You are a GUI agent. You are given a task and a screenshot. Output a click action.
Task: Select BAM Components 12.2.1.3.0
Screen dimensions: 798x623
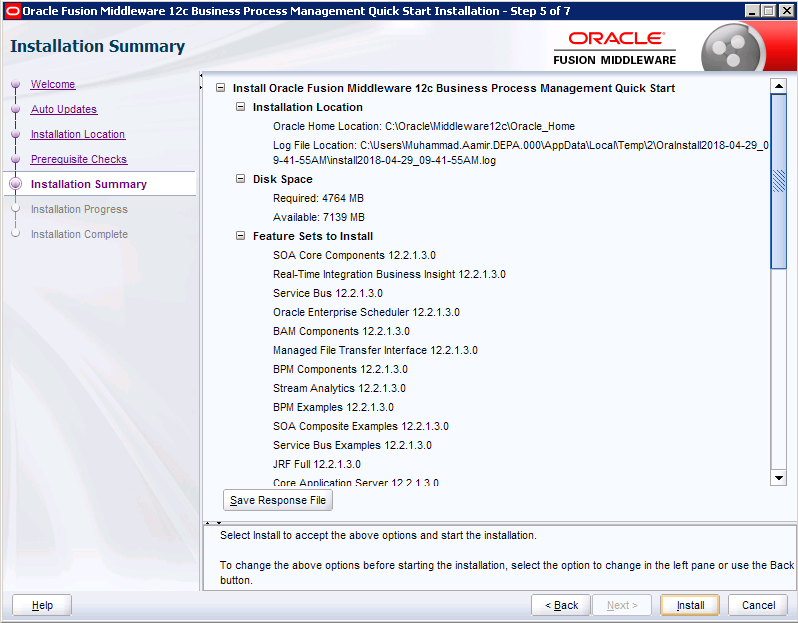pyautogui.click(x=341, y=331)
